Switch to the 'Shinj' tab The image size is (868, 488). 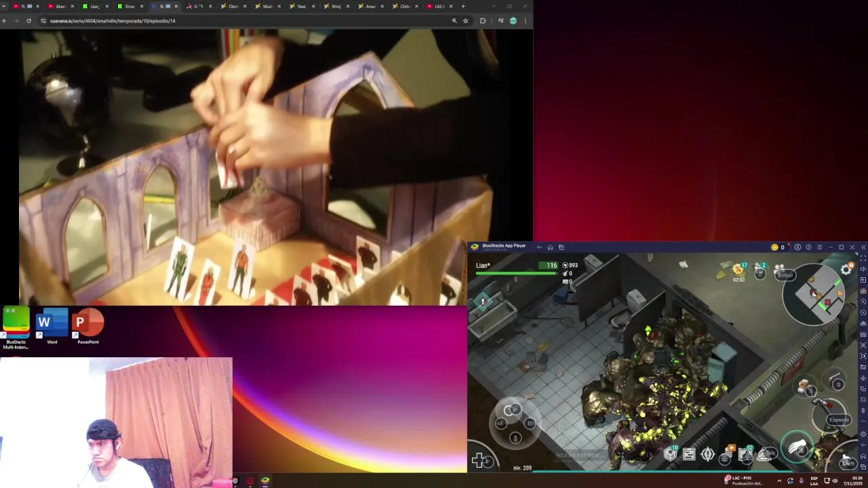(x=336, y=6)
